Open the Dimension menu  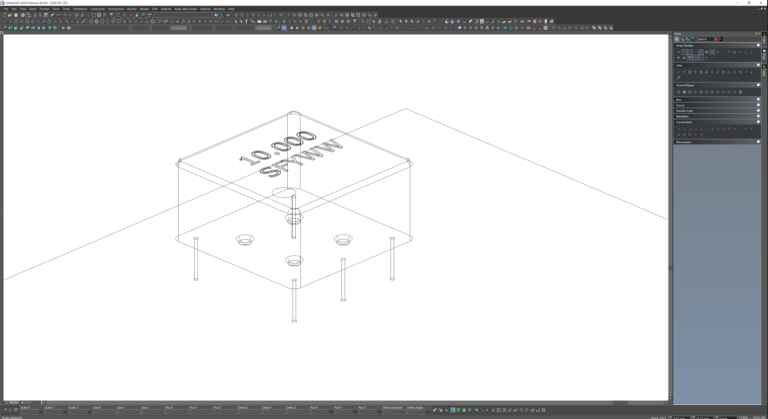pos(80,9)
